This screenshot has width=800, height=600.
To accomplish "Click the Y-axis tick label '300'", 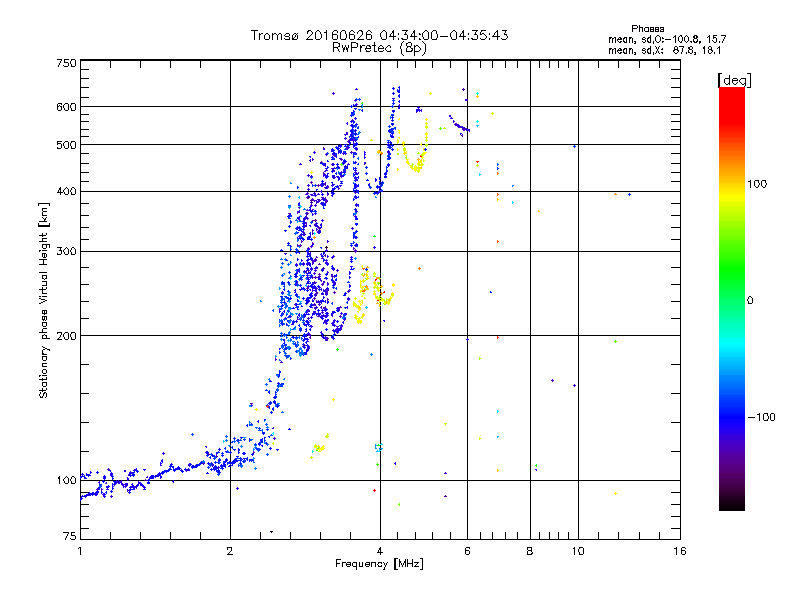I will 67,251.
